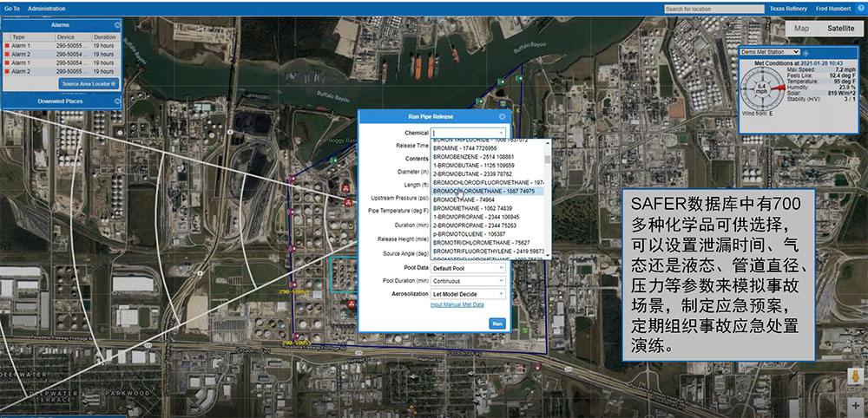Click the Run button
Screen dimensions: 868x418
pyautogui.click(x=497, y=323)
